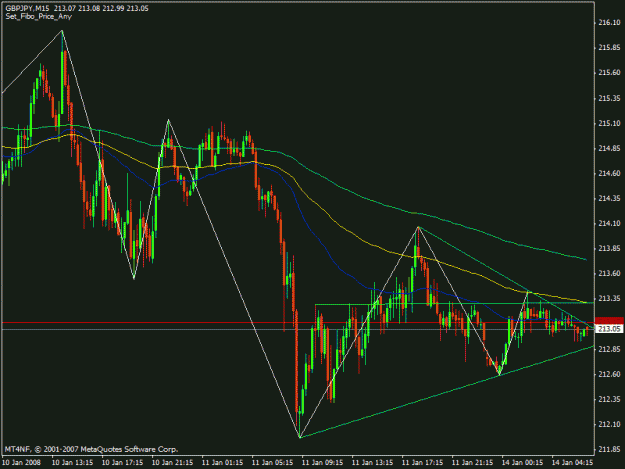Click the 213.35 price axis label
This screenshot has height=469, width=625.
[609, 298]
